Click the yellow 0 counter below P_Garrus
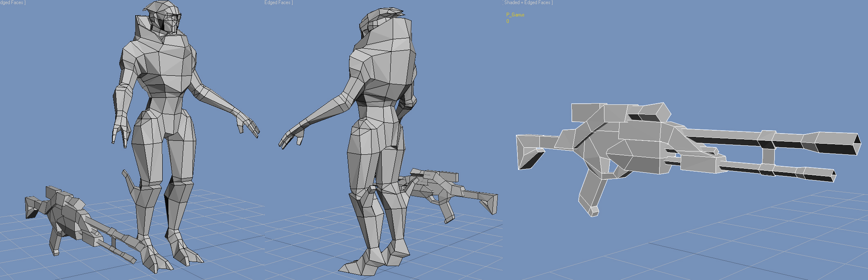Image resolution: width=868 pixels, height=280 pixels. tap(508, 21)
